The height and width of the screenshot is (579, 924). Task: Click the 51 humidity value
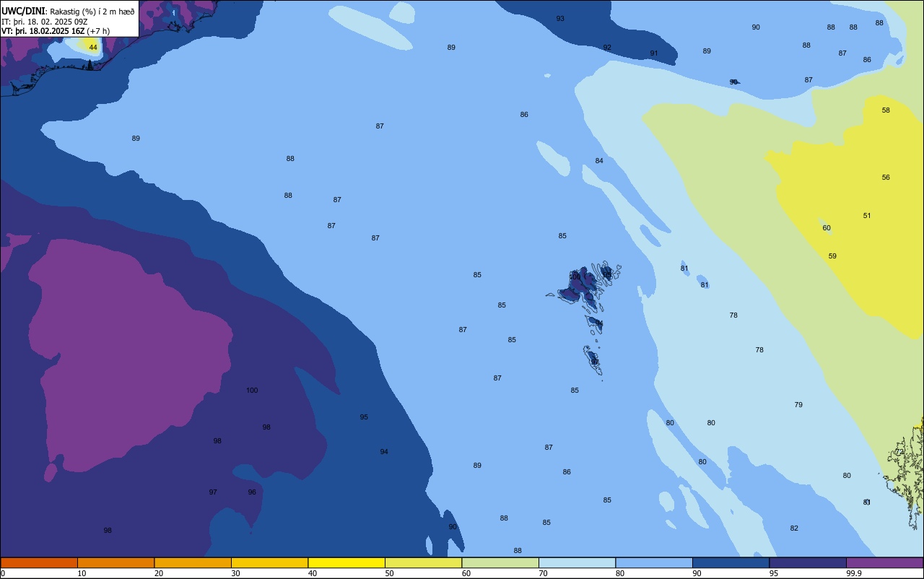[x=867, y=215]
